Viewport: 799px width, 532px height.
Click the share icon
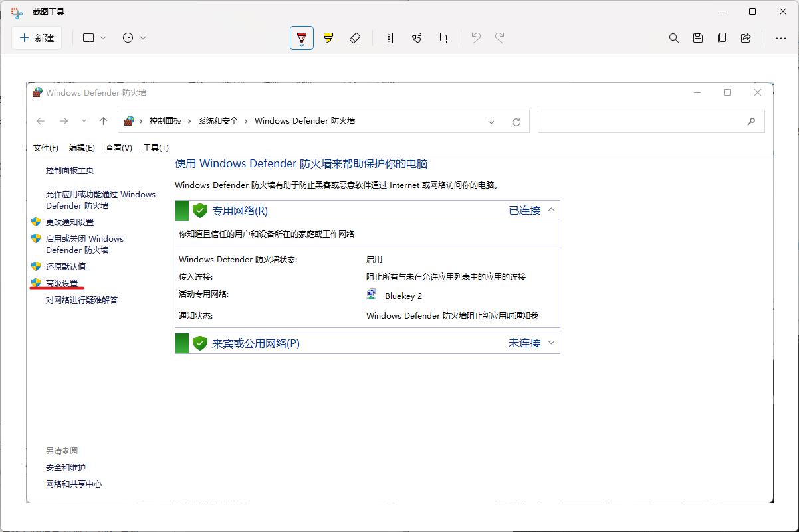click(x=746, y=38)
